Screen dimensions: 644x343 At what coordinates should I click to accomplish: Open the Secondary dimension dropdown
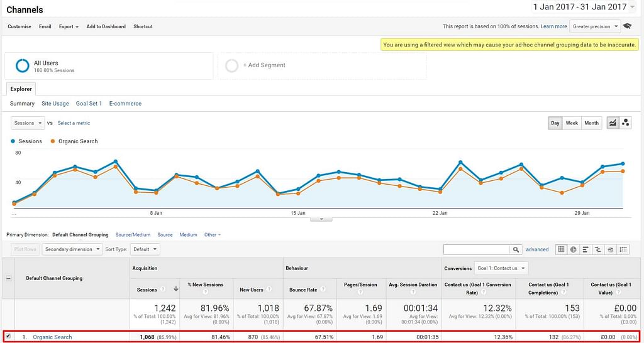tap(72, 249)
